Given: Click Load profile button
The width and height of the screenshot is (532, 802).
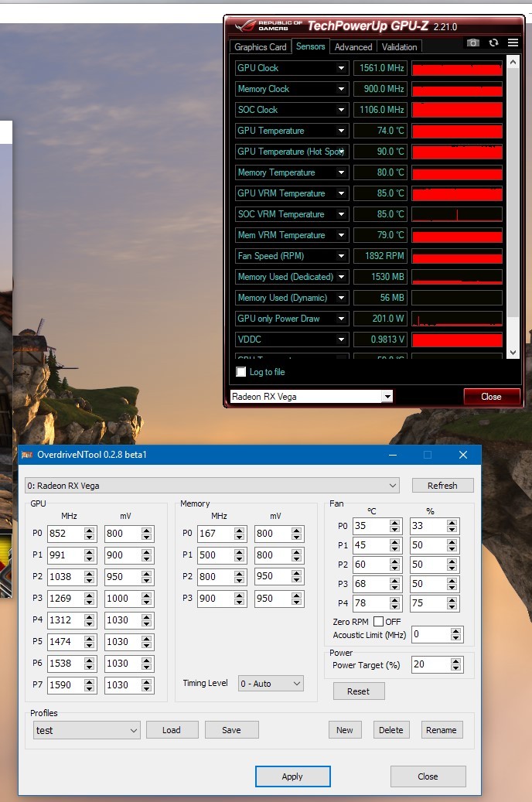Looking at the screenshot, I should 172,730.
